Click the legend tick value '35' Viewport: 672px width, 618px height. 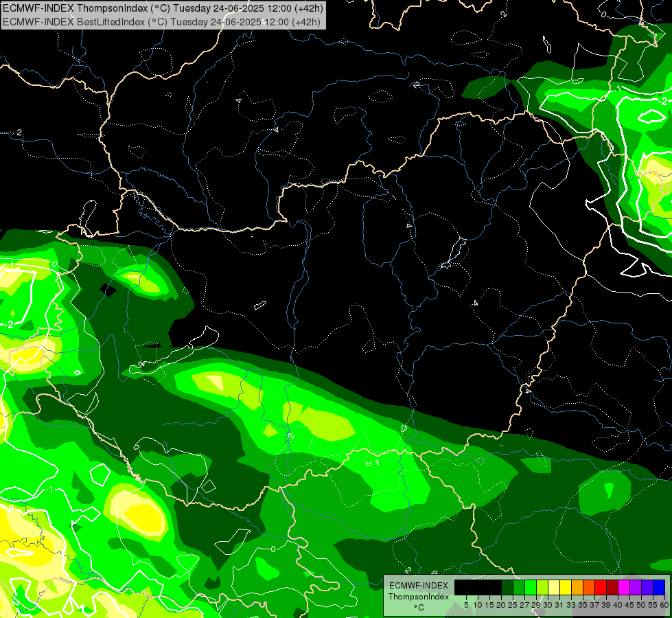coord(583,605)
